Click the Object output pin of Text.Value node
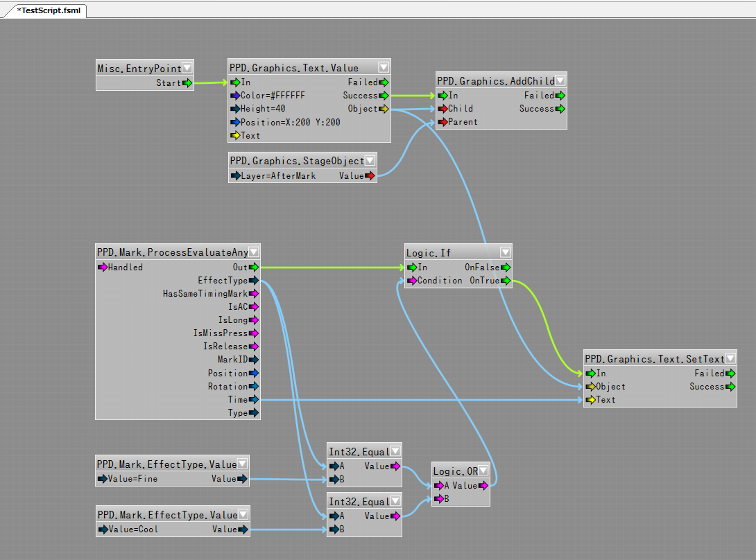This screenshot has height=560, width=756. tap(384, 109)
